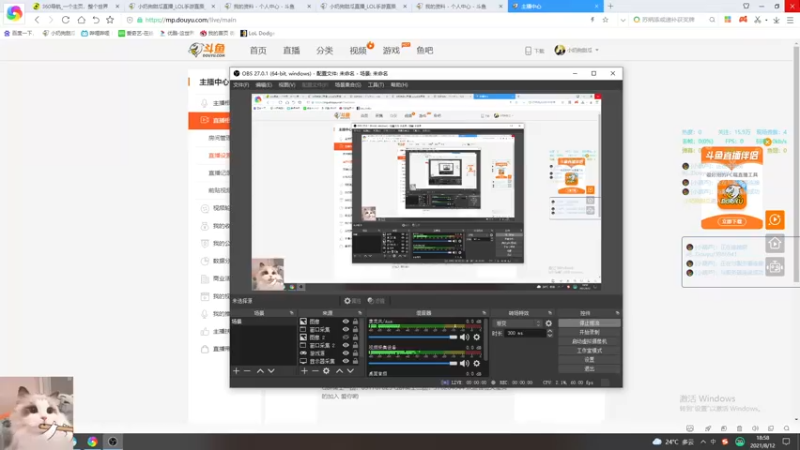
Task: Toggle visibility of the 图像 source
Action: (x=345, y=321)
